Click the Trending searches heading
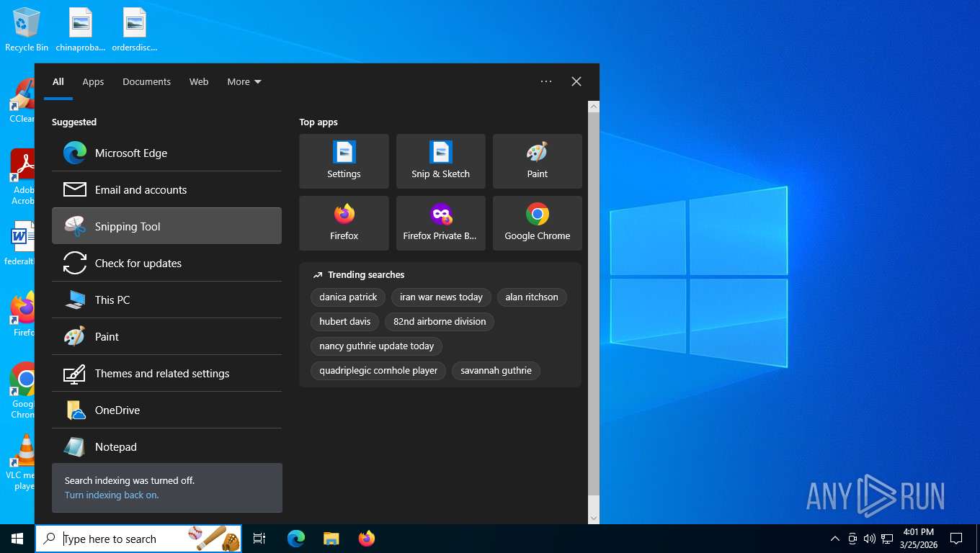980x553 pixels. (x=366, y=274)
